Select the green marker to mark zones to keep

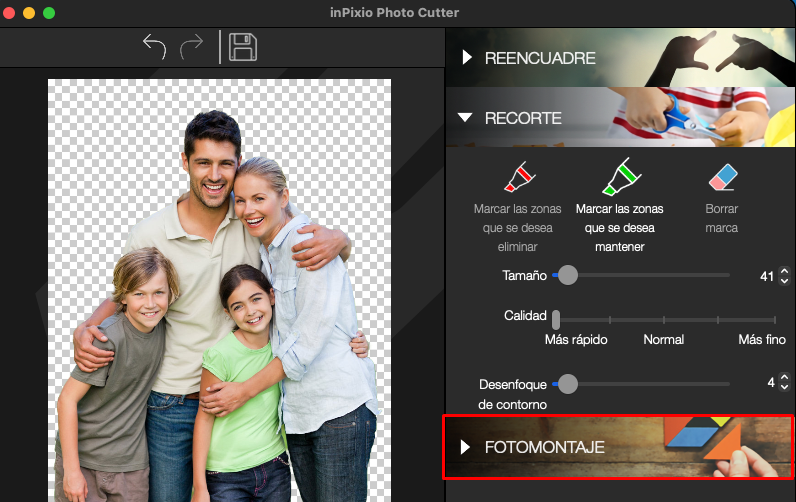pos(621,177)
